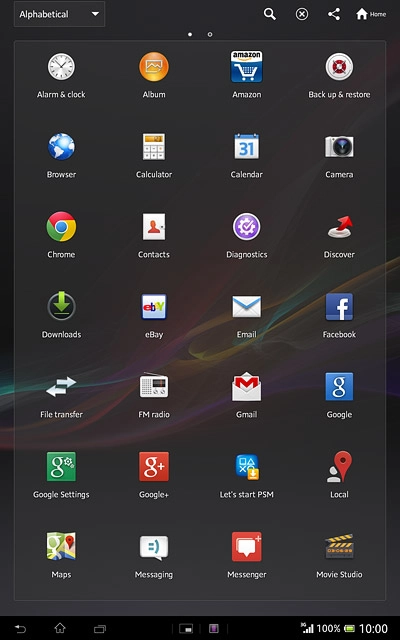Image resolution: width=400 pixels, height=640 pixels.
Task: Open the Gmail app
Action: click(x=247, y=386)
